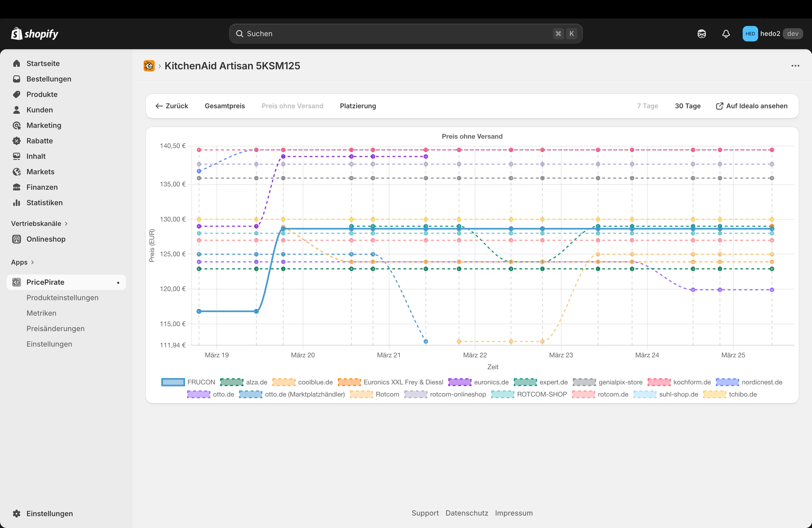Viewport: 812px width, 528px height.
Task: Open Auf Idealo ansehen link
Action: pyautogui.click(x=752, y=106)
